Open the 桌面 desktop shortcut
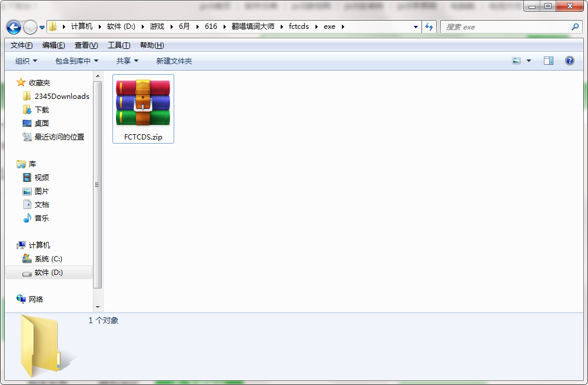 click(x=41, y=123)
